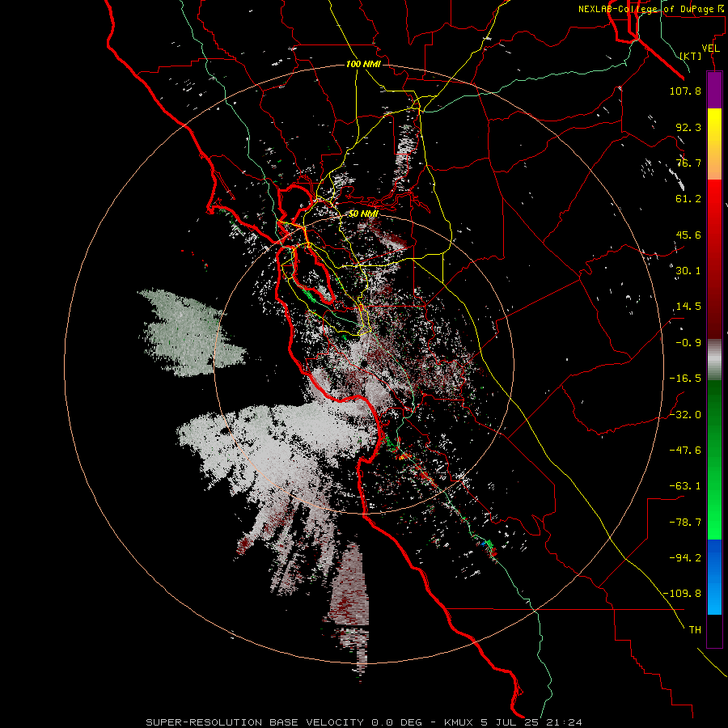Select the 14.5 legend value
This screenshot has height=728, width=728.
tap(688, 307)
